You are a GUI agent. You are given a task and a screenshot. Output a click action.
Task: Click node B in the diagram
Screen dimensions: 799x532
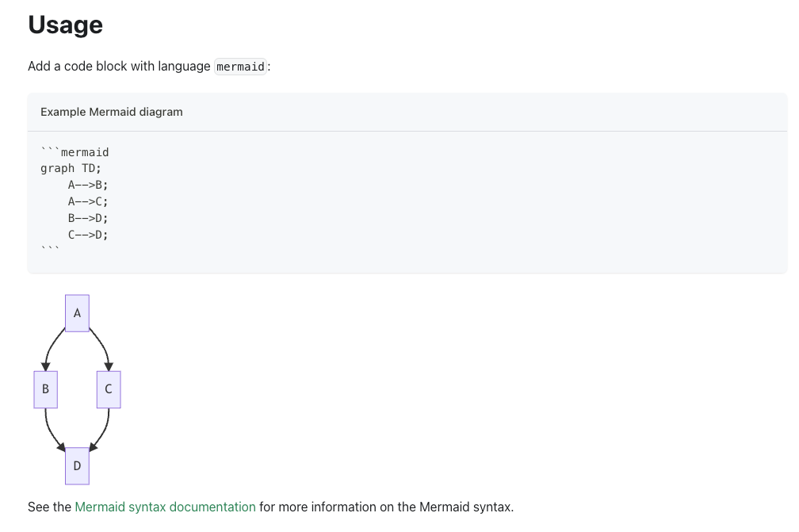(x=45, y=389)
